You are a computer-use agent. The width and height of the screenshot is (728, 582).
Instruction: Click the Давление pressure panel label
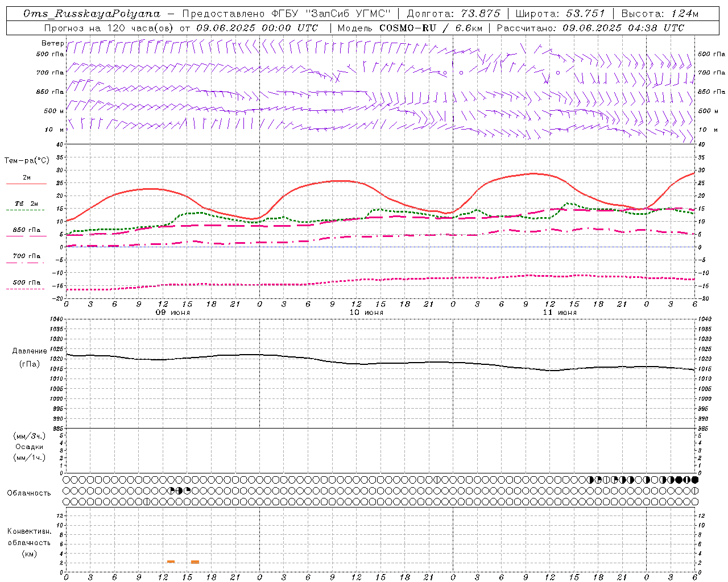(30, 351)
